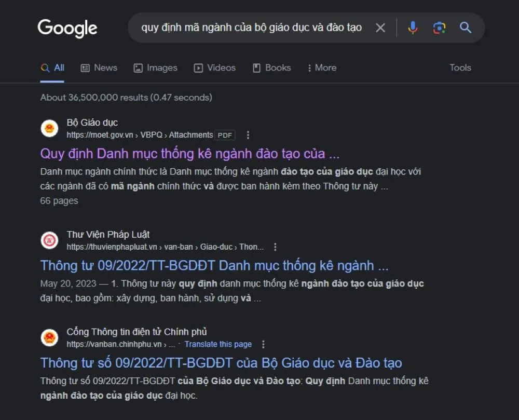Focus the search query input field
The height and width of the screenshot is (420, 519).
252,28
